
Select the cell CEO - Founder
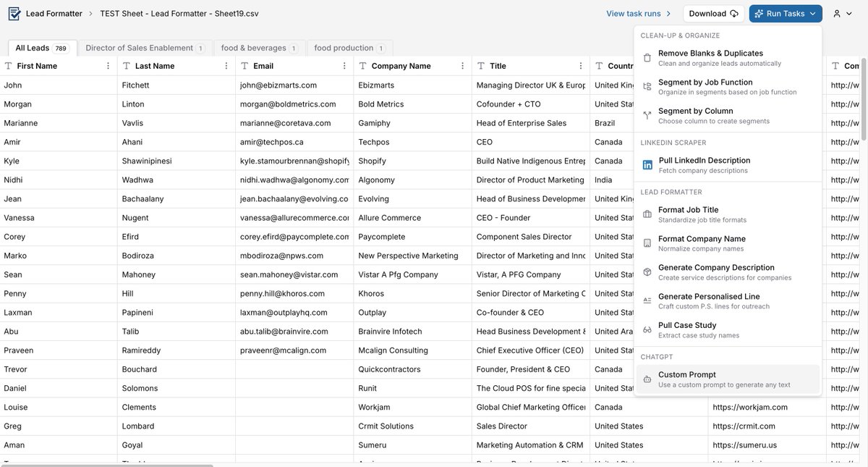pos(531,217)
